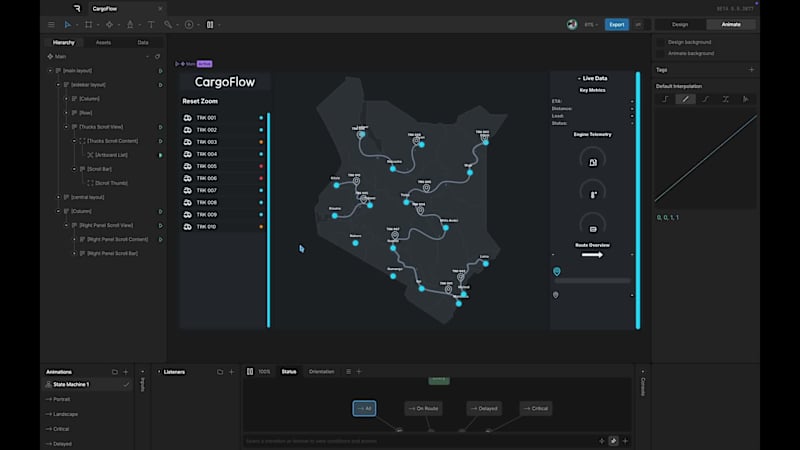
Task: Toggle checkmark on State Machine 1
Action: coord(126,385)
